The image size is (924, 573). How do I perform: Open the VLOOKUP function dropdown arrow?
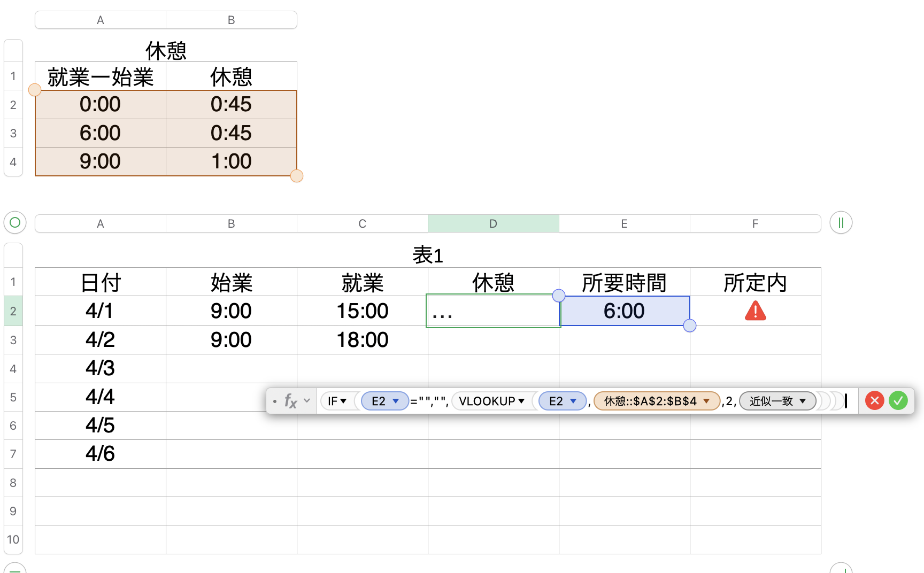[521, 401]
